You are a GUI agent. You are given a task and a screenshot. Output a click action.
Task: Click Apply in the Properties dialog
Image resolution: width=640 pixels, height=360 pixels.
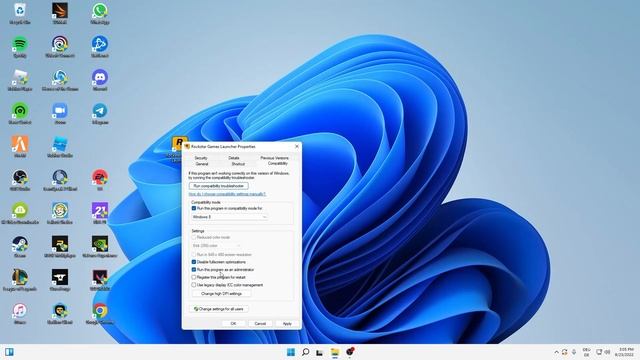point(287,323)
